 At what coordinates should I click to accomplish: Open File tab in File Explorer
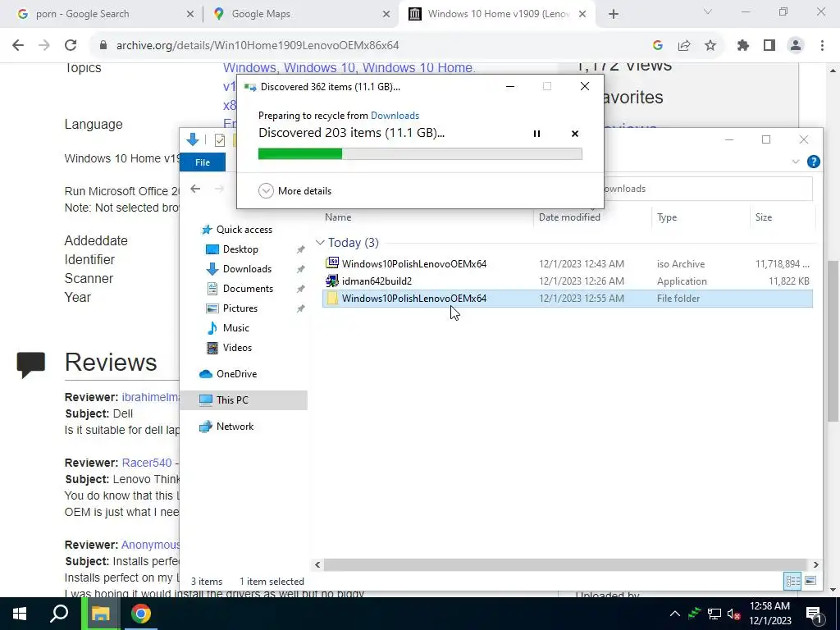(203, 162)
